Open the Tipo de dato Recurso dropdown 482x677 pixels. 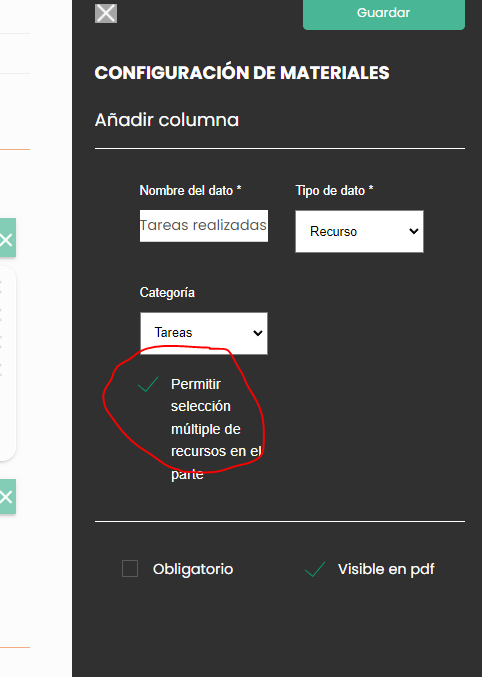click(x=359, y=231)
